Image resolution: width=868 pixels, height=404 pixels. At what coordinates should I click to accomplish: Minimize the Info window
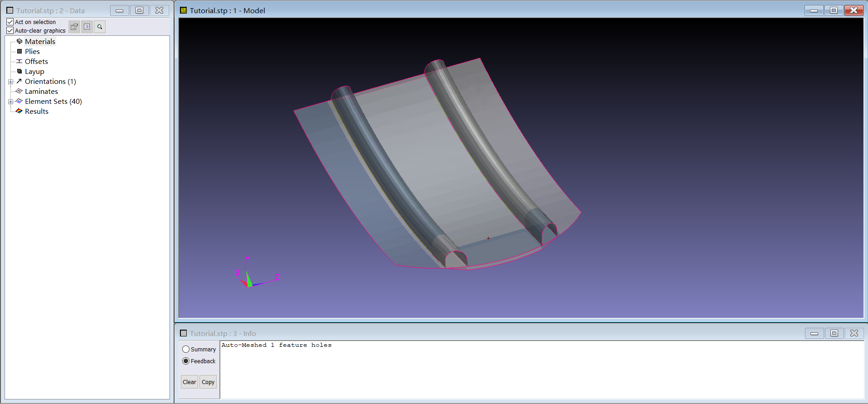(815, 333)
